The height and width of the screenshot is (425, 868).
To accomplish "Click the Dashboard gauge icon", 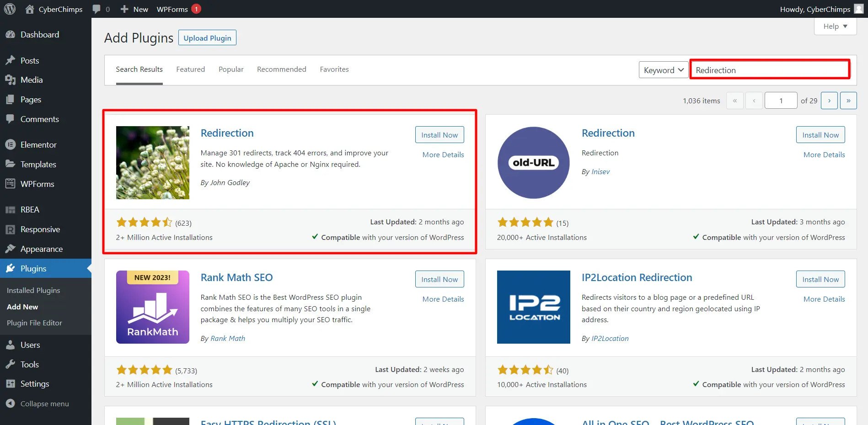I will point(10,35).
